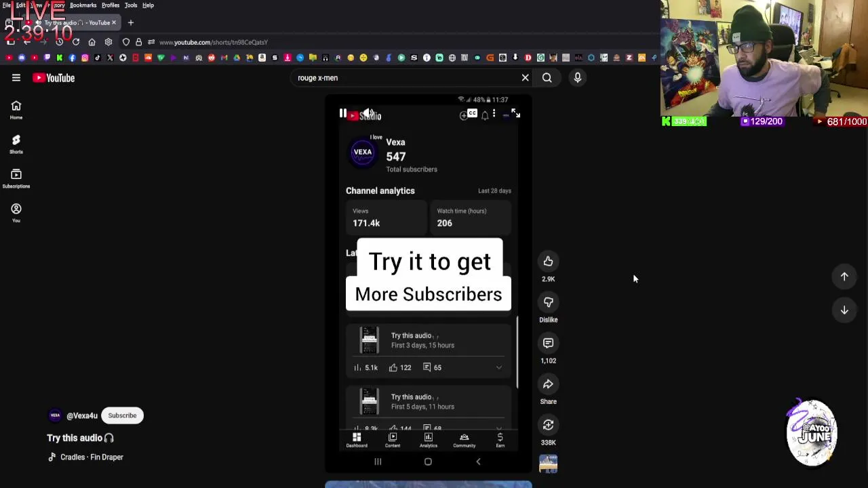Open the Remix option

pos(548,425)
